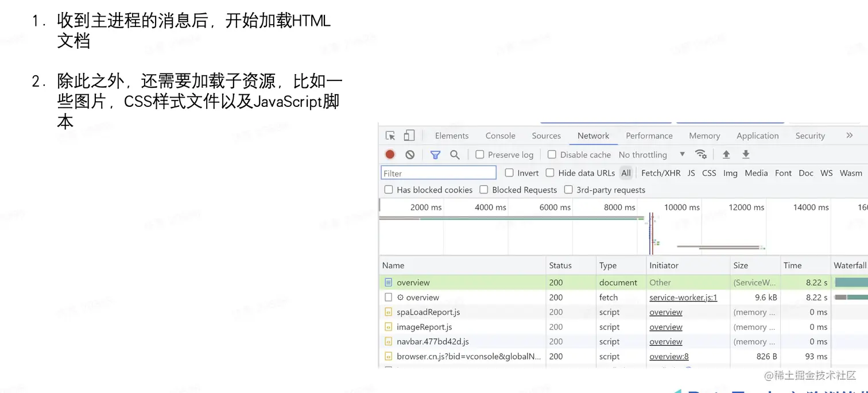Image resolution: width=868 pixels, height=393 pixels.
Task: Tick the checkbox on the fetch overview row
Action: click(389, 297)
